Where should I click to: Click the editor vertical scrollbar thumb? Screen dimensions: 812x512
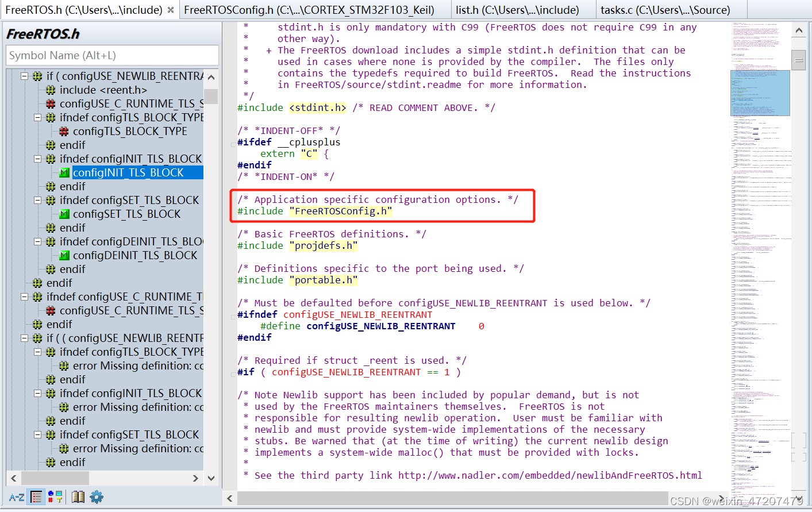pyautogui.click(x=799, y=60)
